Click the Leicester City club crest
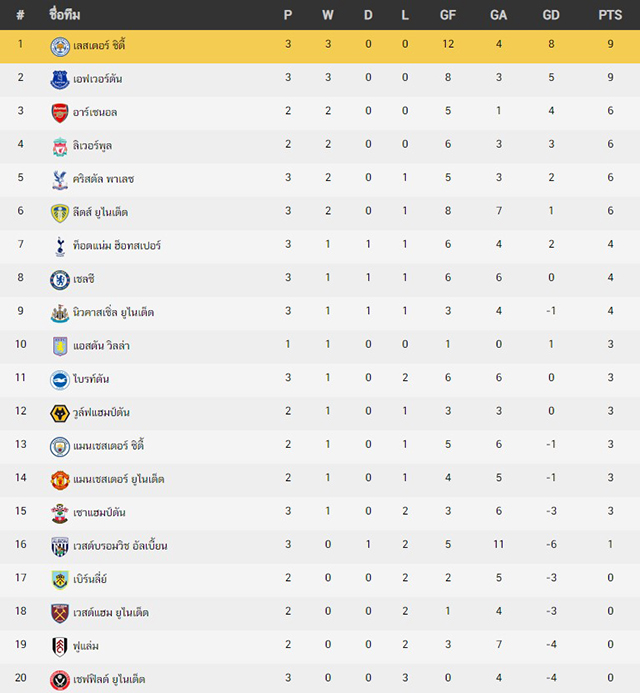This screenshot has width=640, height=693. (x=60, y=47)
